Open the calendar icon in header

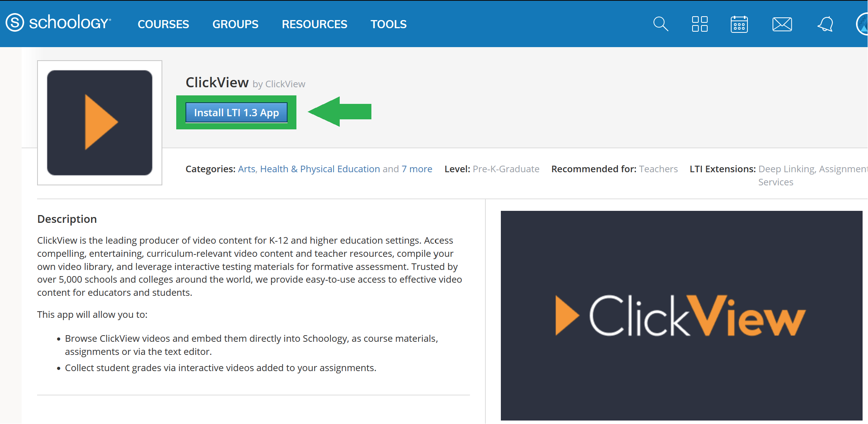point(739,24)
